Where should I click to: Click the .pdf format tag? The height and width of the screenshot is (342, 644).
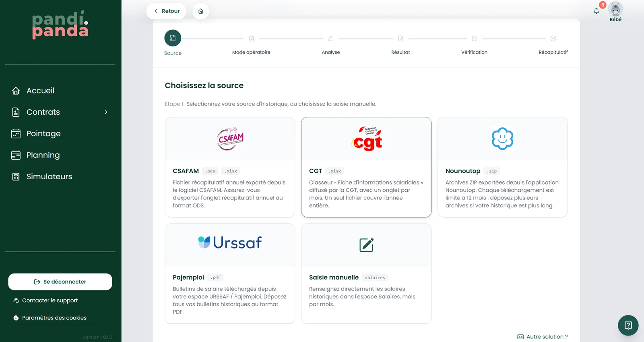pos(216,278)
